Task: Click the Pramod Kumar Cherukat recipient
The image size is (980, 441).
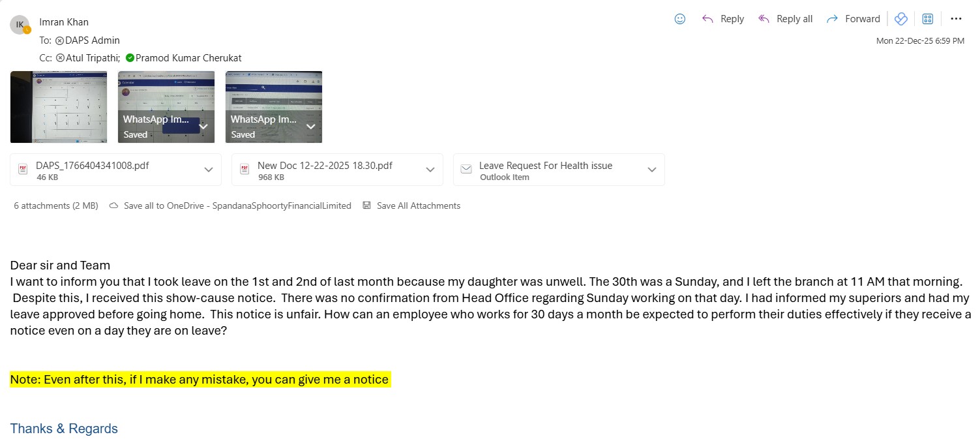Action: pos(188,58)
